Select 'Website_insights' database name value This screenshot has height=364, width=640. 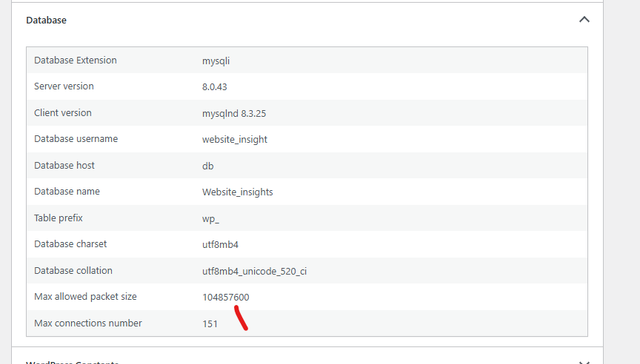coord(238,192)
